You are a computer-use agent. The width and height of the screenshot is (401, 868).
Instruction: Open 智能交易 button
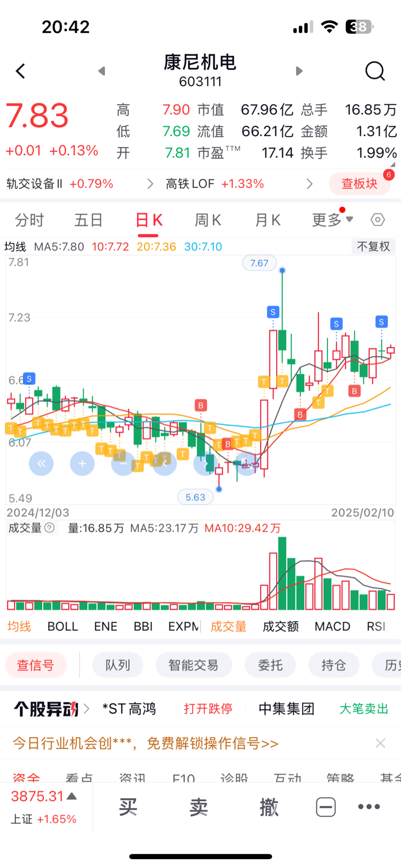point(193,665)
